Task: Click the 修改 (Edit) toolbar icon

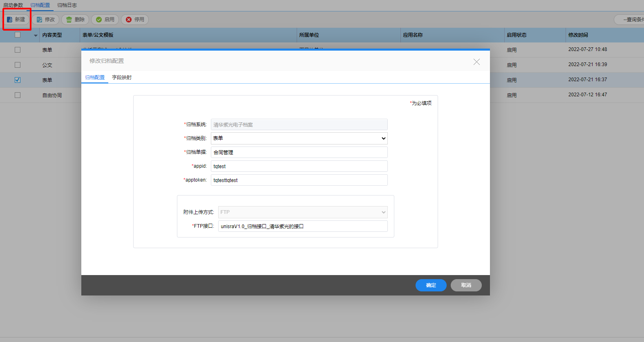Action: [40, 20]
